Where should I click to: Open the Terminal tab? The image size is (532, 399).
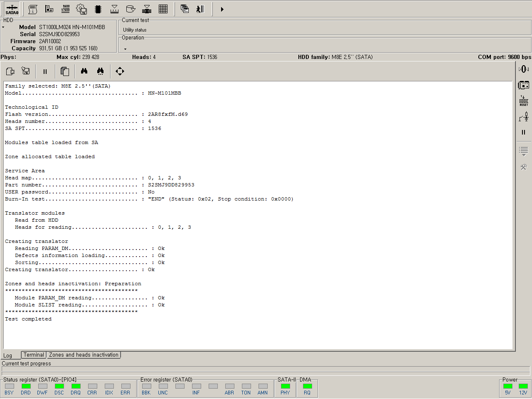point(34,355)
